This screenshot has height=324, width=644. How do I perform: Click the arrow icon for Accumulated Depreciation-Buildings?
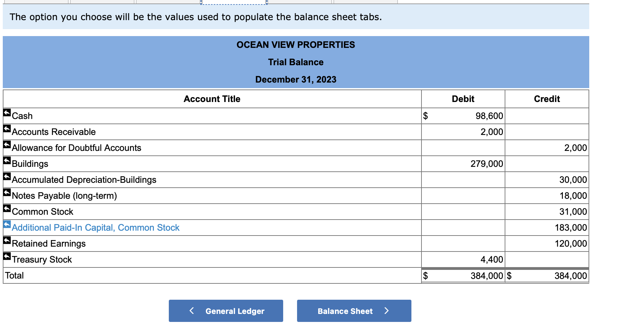point(7,176)
